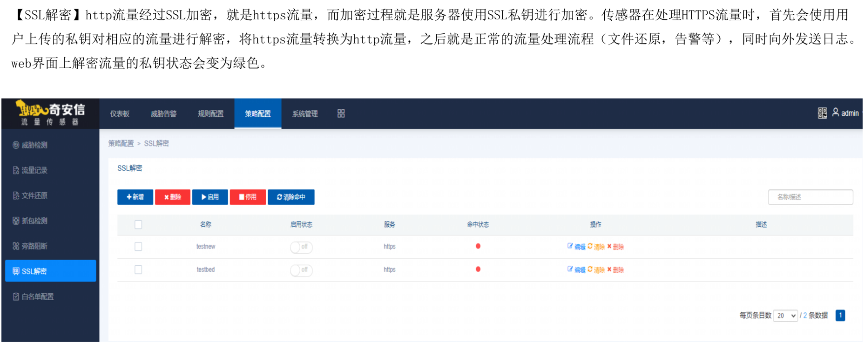
Task: Click the blue 新增 button
Action: [135, 197]
